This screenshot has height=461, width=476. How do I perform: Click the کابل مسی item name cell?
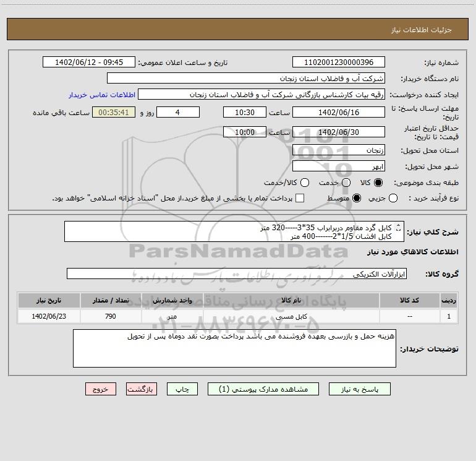click(291, 316)
